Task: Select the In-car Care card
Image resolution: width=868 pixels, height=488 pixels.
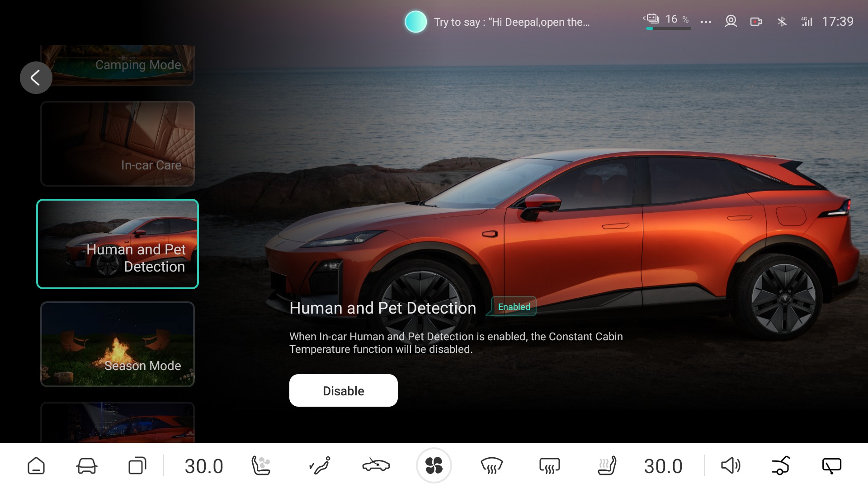Action: point(118,144)
